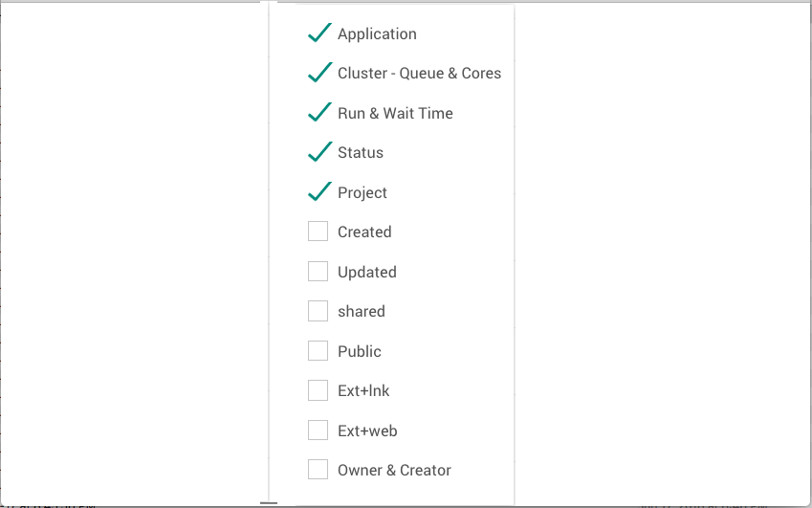
Task: Check the Ext+web checkbox box
Action: coord(318,431)
